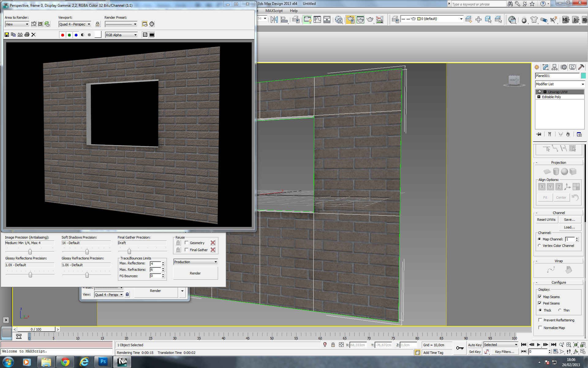
Task: Enable the red channel button
Action: [x=62, y=35]
